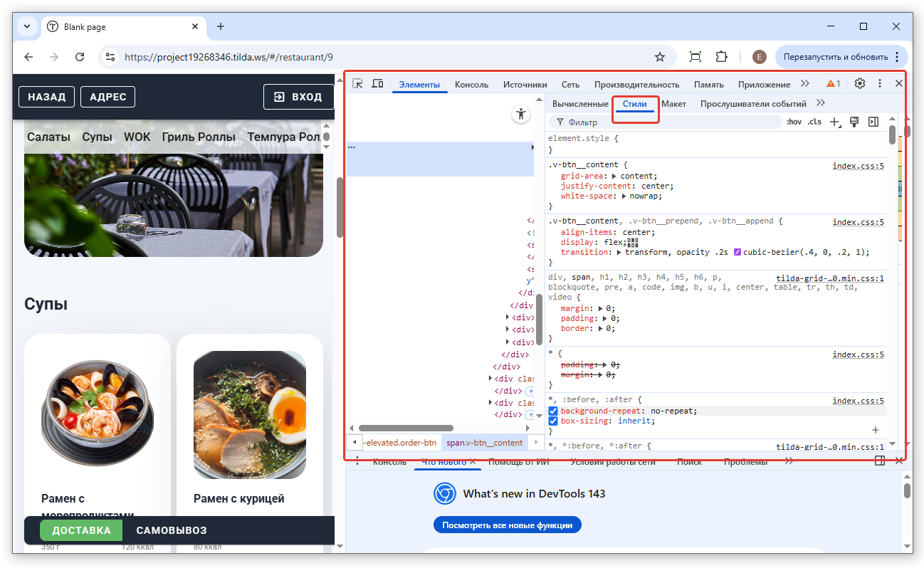The height and width of the screenshot is (573, 924).
Task: Uncheck the background-repeat property checkbox
Action: coord(553,411)
